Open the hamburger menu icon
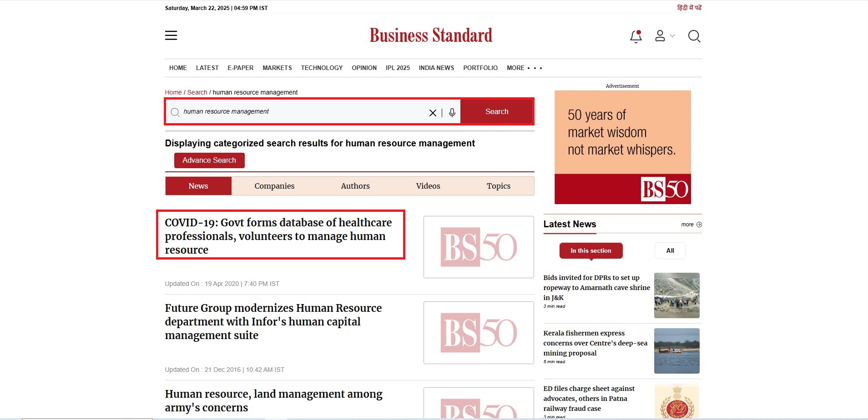 click(x=171, y=35)
